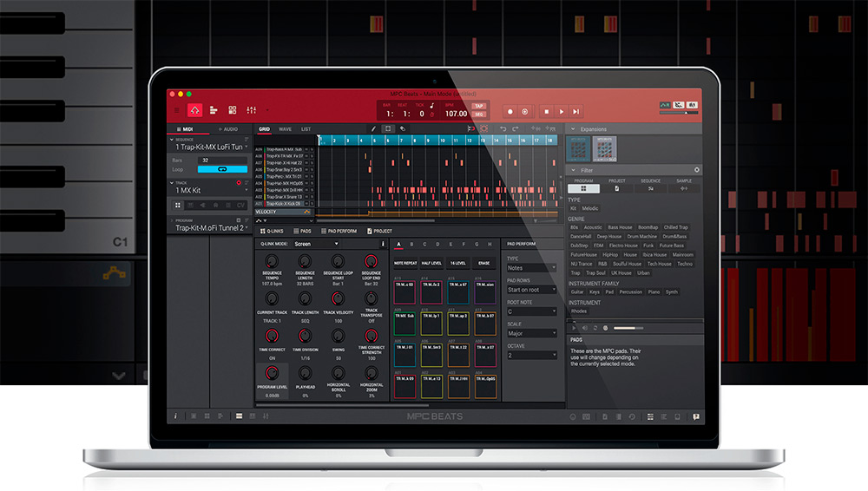Open the pad grid mode icon

point(233,111)
